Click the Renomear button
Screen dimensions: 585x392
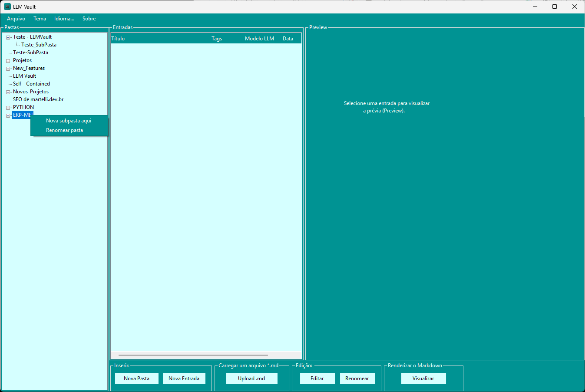click(357, 379)
